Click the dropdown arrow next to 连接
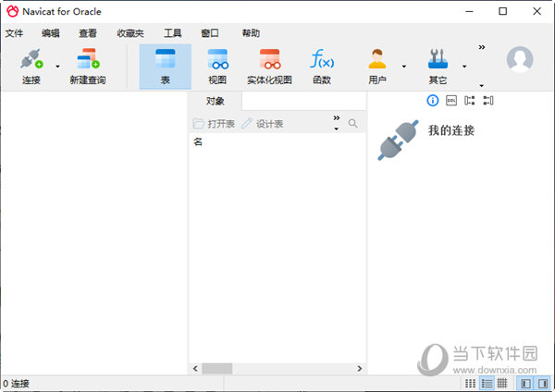Screen dimensions: 555x392 pyautogui.click(x=57, y=67)
